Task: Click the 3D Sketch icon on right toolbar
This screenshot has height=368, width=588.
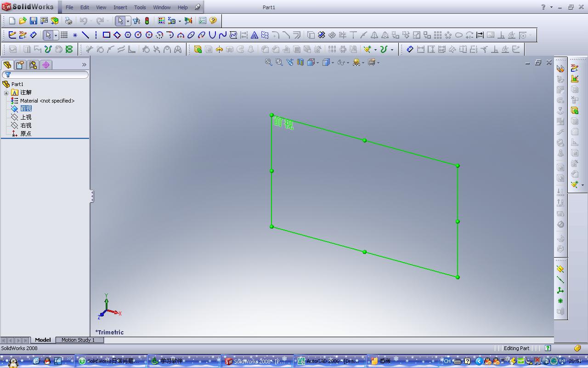Action: (574, 68)
